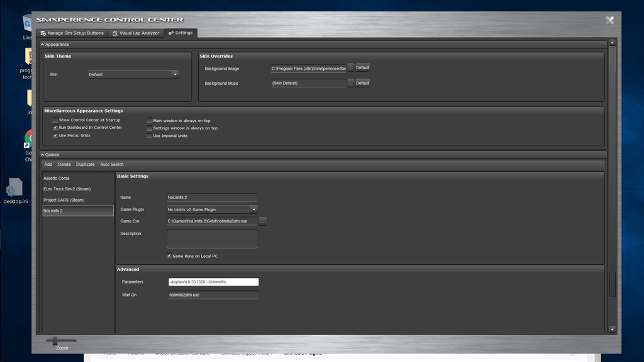Viewport: 644px width, 362px height.
Task: Click the Visual Lap Analyzer tab icon
Action: point(115,33)
